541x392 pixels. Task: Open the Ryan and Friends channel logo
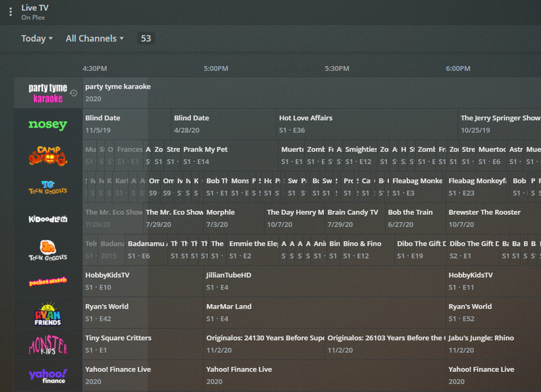(48, 313)
